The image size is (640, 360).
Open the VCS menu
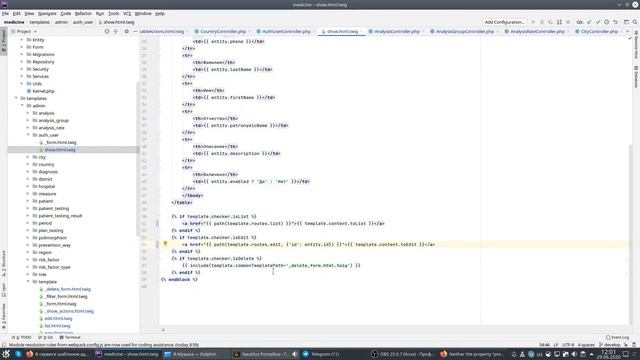(127, 13)
